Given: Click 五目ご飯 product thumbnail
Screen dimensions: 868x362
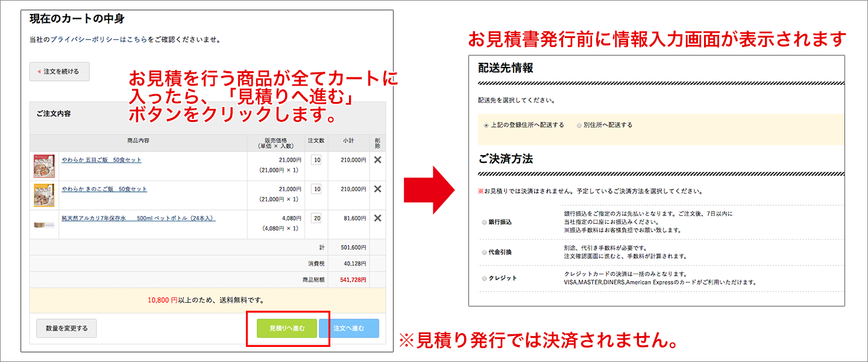Looking at the screenshot, I should (x=44, y=166).
